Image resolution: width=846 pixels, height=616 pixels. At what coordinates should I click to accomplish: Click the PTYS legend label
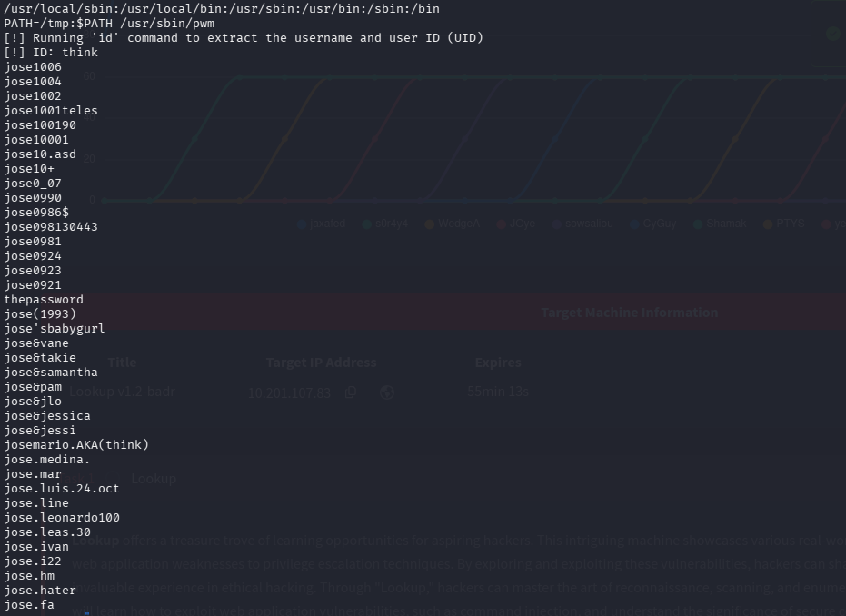790,224
